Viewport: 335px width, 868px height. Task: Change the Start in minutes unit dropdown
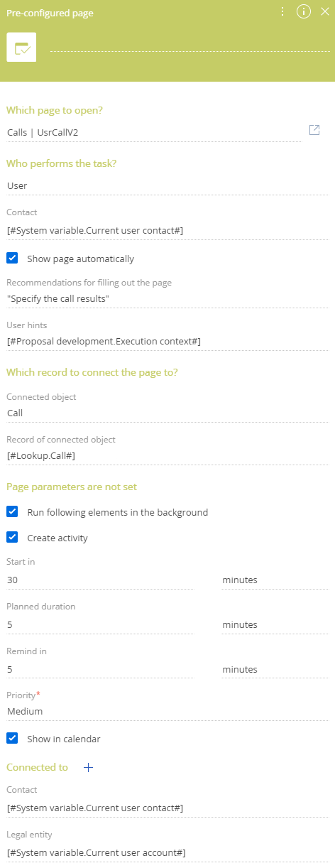[275, 580]
